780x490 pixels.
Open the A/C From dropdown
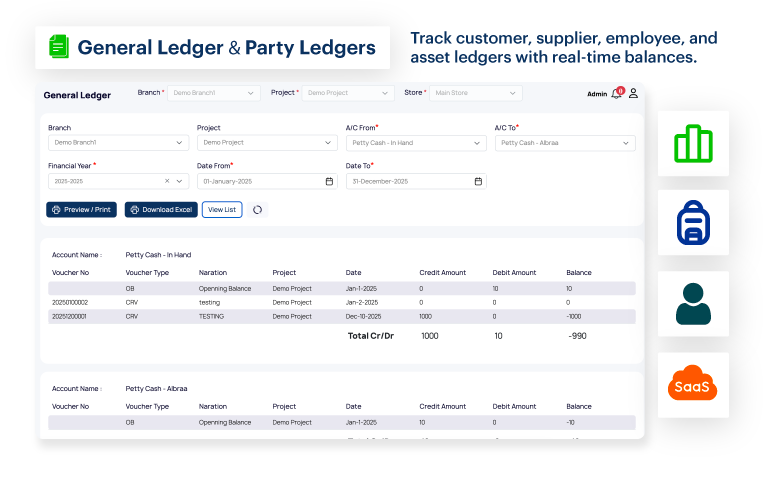(416, 143)
